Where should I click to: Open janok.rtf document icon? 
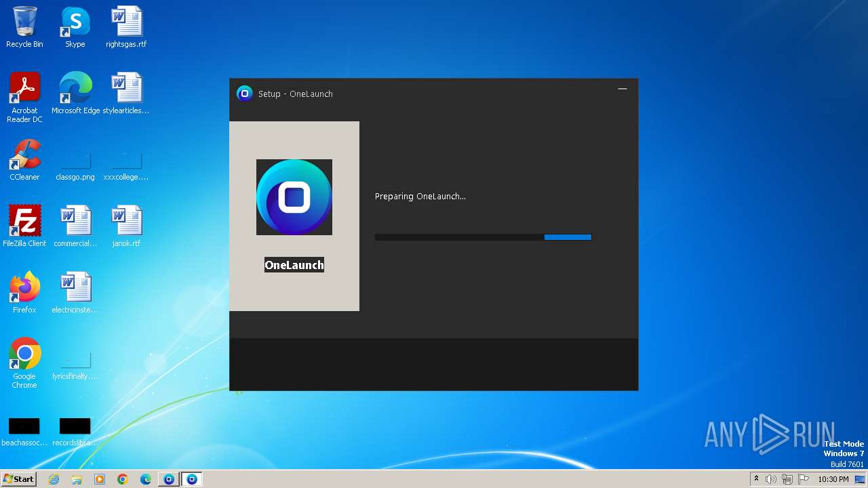[x=126, y=226]
